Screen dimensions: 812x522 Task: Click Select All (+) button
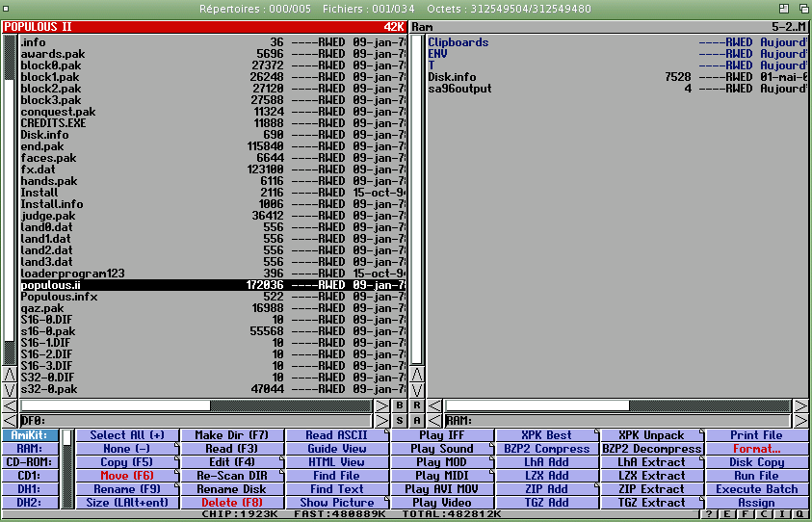click(127, 435)
